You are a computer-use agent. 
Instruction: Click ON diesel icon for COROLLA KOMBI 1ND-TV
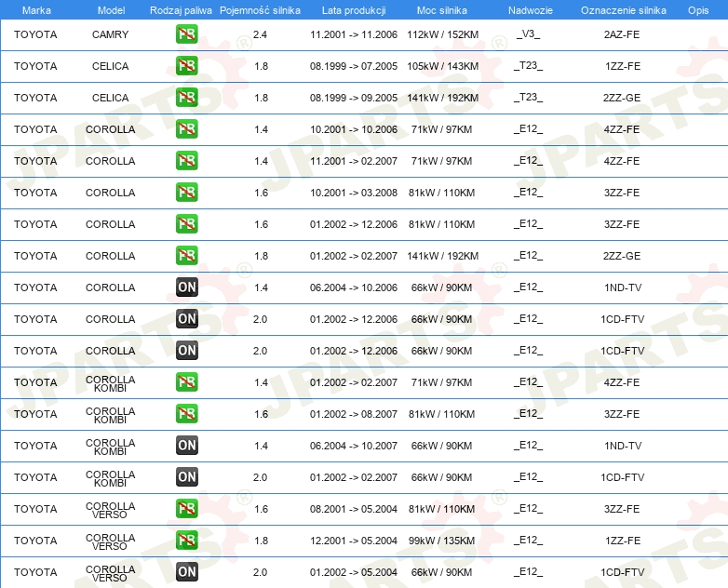(x=186, y=445)
